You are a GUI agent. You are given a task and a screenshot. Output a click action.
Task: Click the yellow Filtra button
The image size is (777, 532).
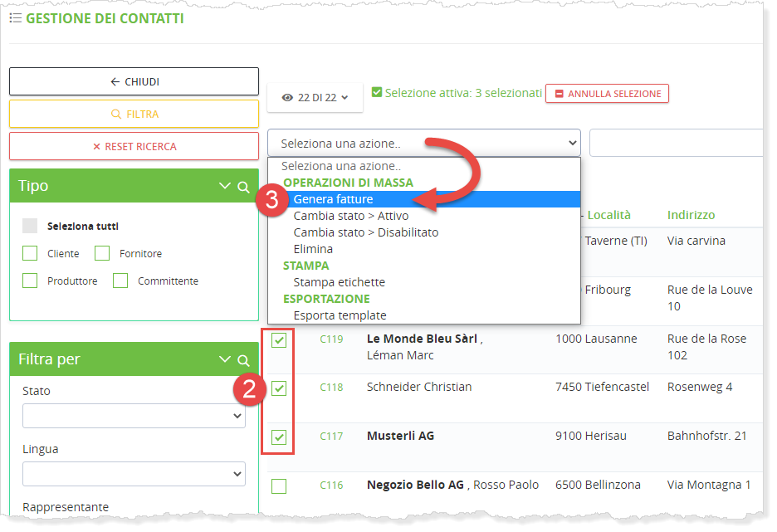(134, 114)
